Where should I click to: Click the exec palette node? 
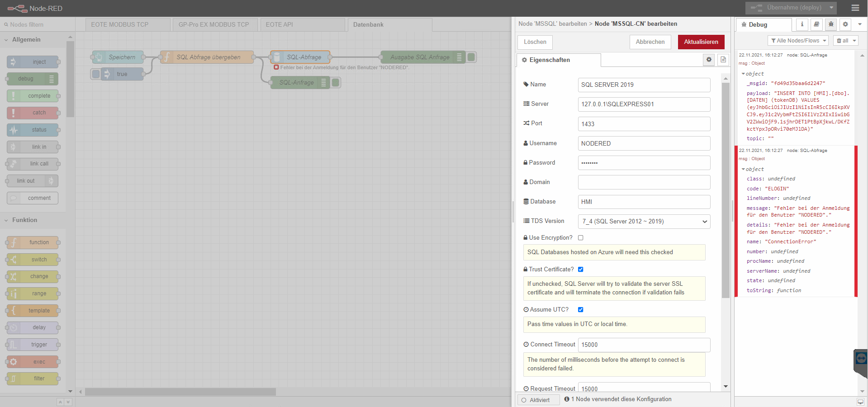click(x=33, y=362)
